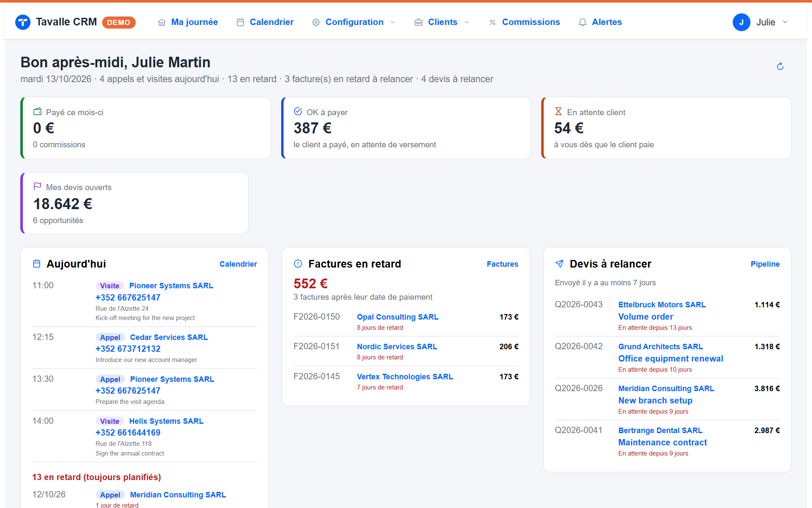Open the Ma journée menu item
This screenshot has width=812, height=508.
[194, 22]
